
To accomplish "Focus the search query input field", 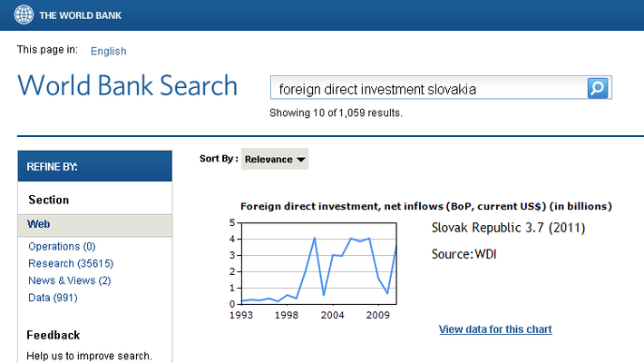I will coord(428,88).
